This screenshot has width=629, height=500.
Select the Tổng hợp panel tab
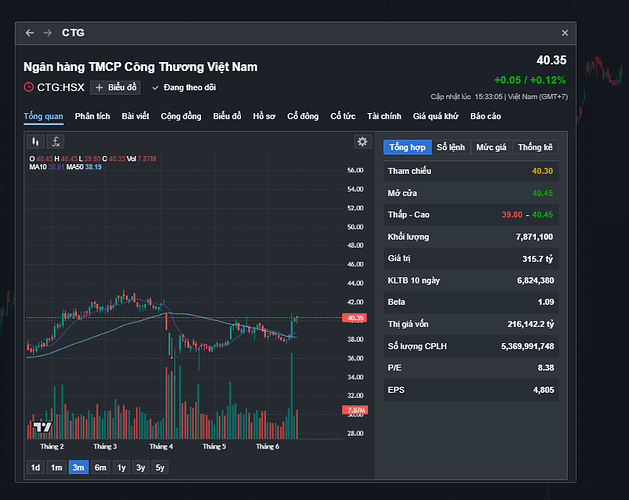coord(407,147)
